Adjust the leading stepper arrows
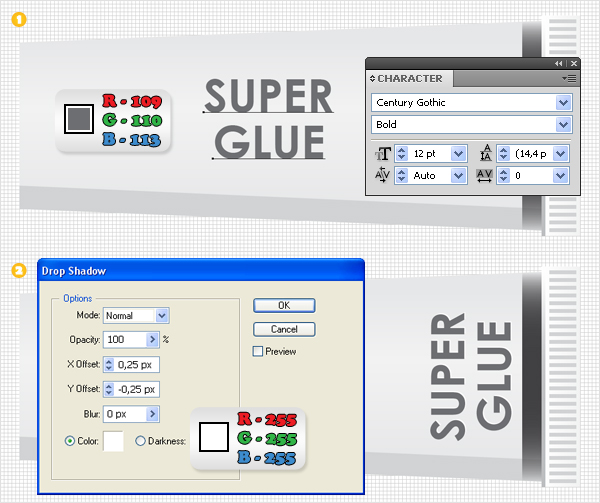 click(504, 154)
